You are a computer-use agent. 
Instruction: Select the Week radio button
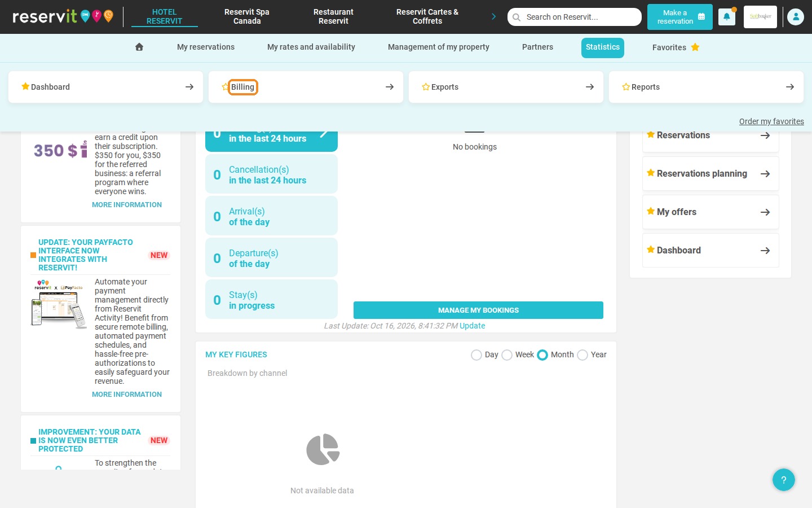507,355
